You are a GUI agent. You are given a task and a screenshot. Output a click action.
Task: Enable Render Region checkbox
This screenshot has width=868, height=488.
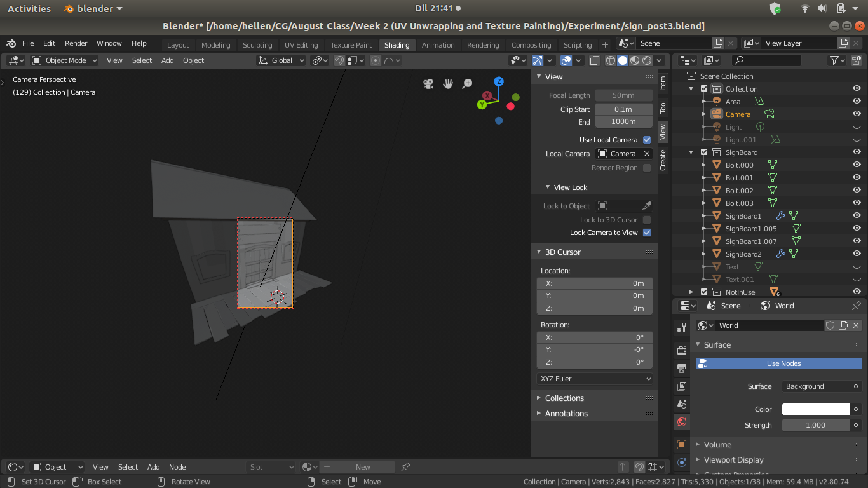(647, 168)
